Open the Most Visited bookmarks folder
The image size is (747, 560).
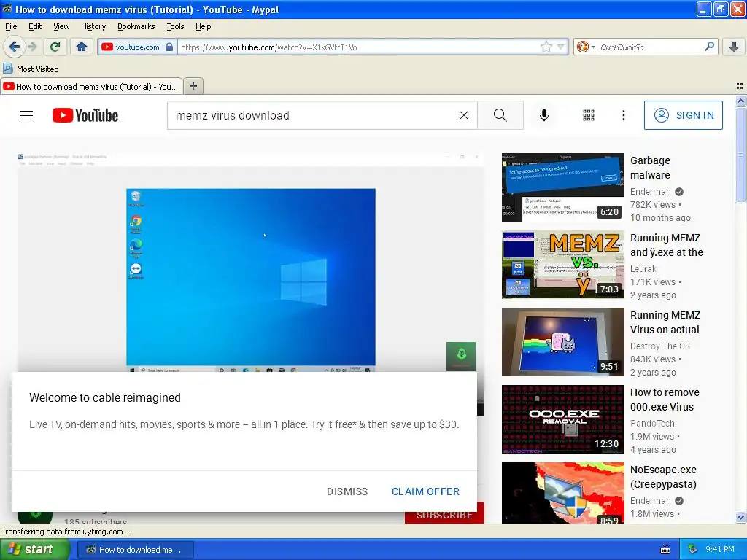tap(31, 69)
